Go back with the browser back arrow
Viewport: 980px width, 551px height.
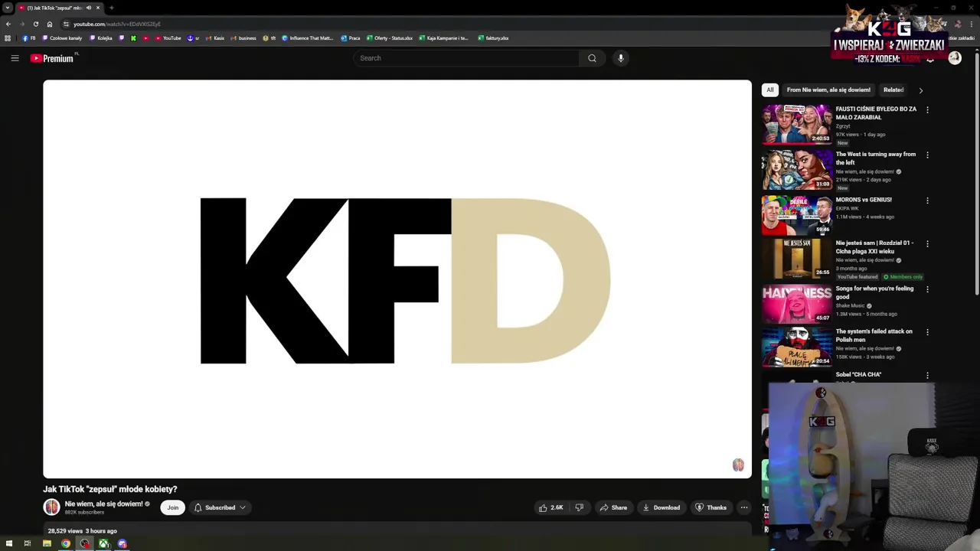[8, 24]
